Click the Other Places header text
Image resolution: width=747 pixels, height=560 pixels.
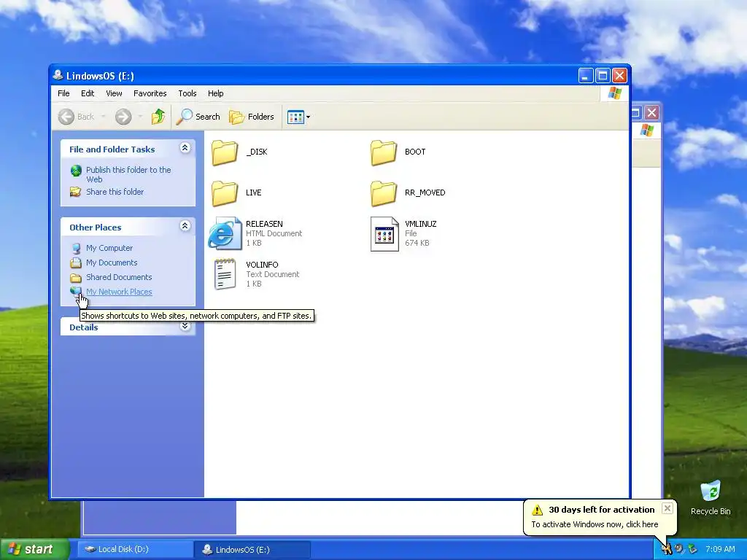(96, 227)
